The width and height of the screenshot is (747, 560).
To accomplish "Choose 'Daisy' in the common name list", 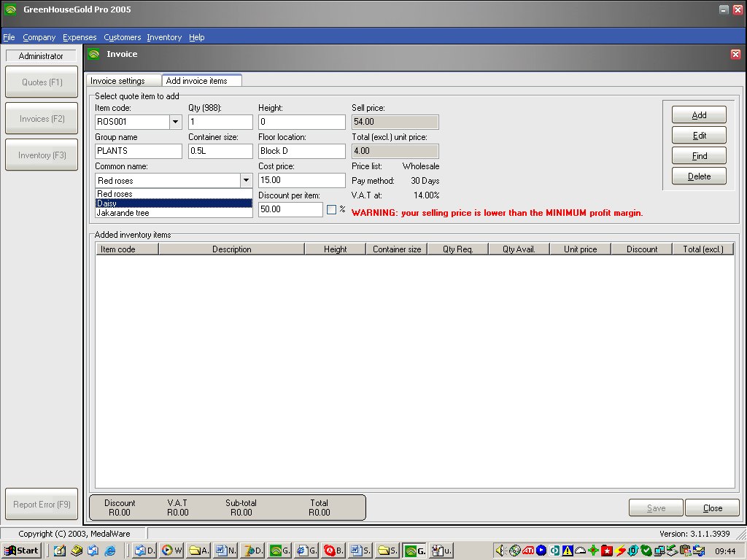I will [174, 203].
